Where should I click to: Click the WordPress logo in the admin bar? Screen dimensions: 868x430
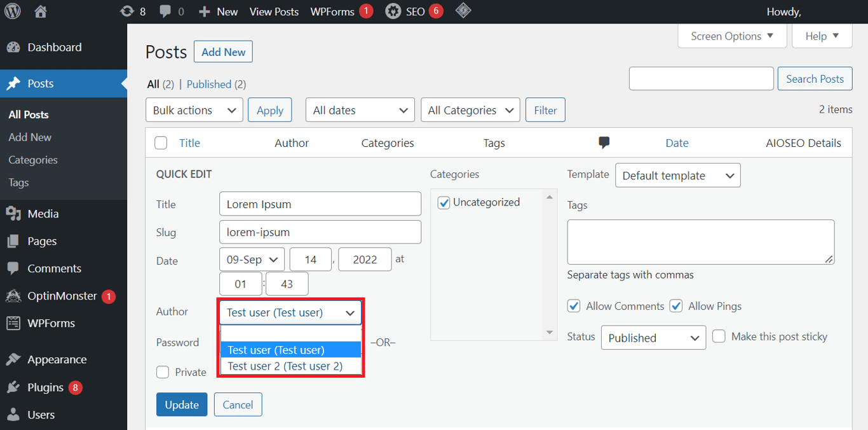click(x=12, y=11)
